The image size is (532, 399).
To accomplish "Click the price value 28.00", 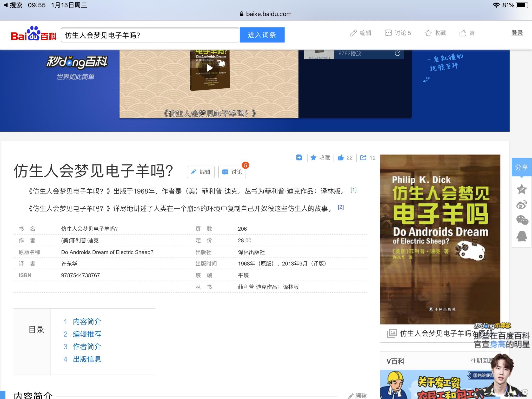I will coord(244,241).
